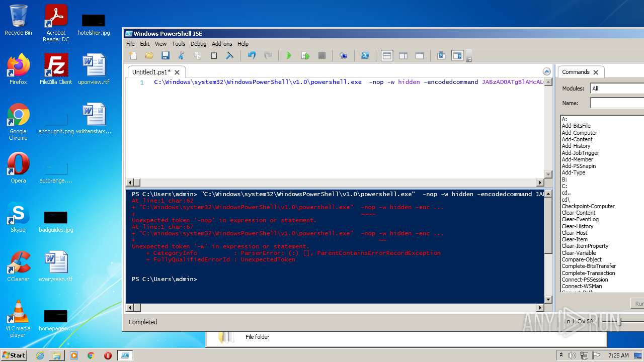Viewport: 644px width, 362px height.
Task: Open the Help menu
Action: coord(243,44)
